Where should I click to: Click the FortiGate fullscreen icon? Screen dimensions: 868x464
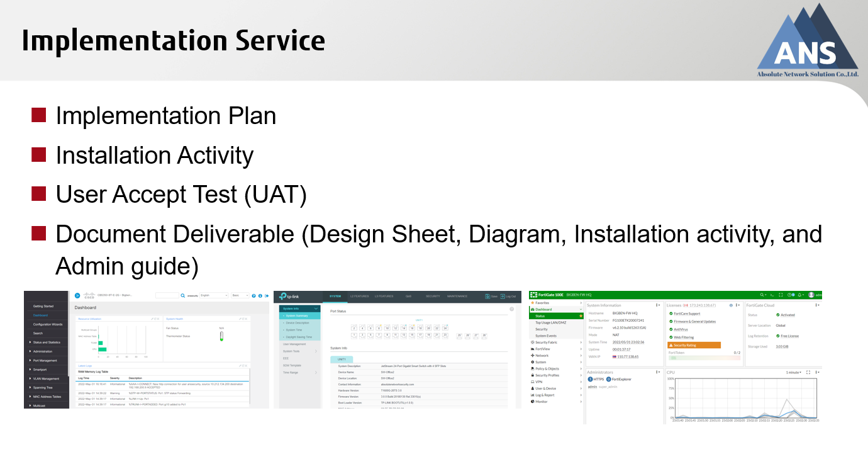(x=781, y=295)
